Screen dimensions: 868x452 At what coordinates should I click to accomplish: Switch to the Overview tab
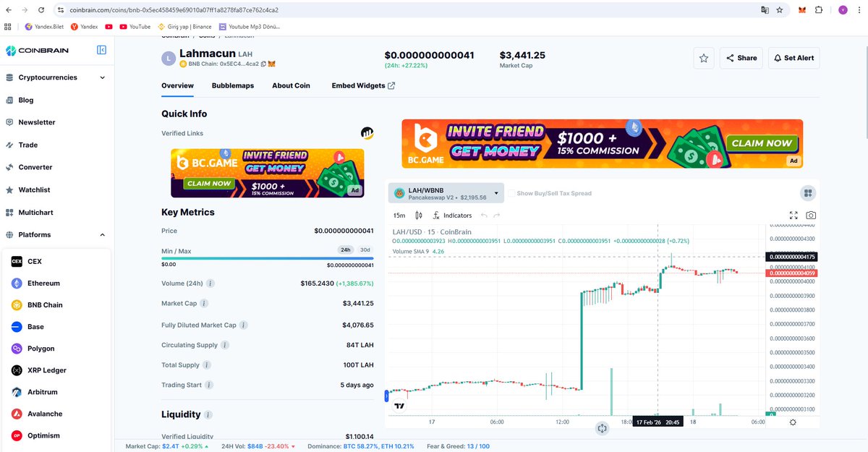177,85
